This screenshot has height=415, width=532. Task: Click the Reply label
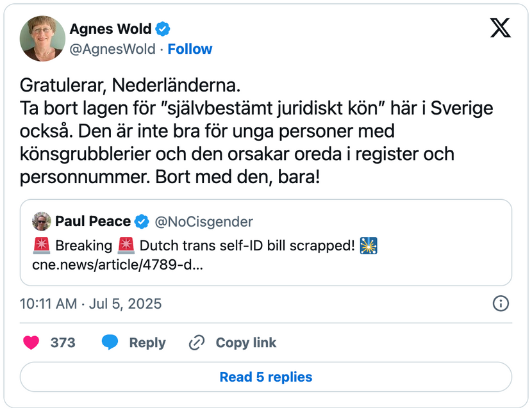click(x=147, y=343)
